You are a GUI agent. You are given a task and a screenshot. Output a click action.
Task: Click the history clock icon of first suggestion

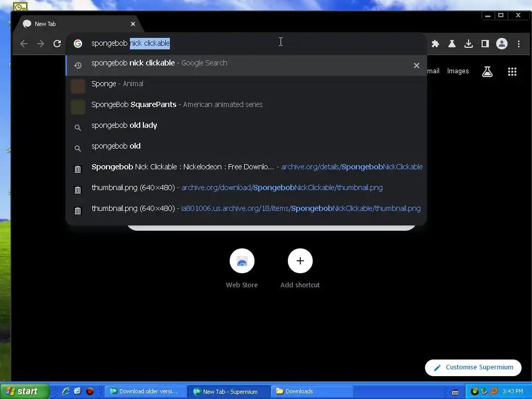tap(78, 65)
